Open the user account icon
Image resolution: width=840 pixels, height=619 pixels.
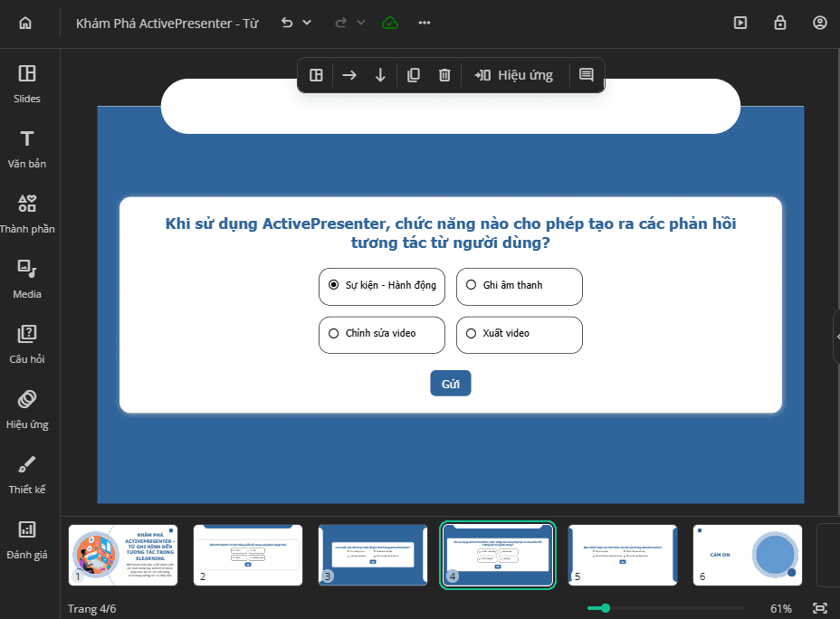tap(820, 23)
